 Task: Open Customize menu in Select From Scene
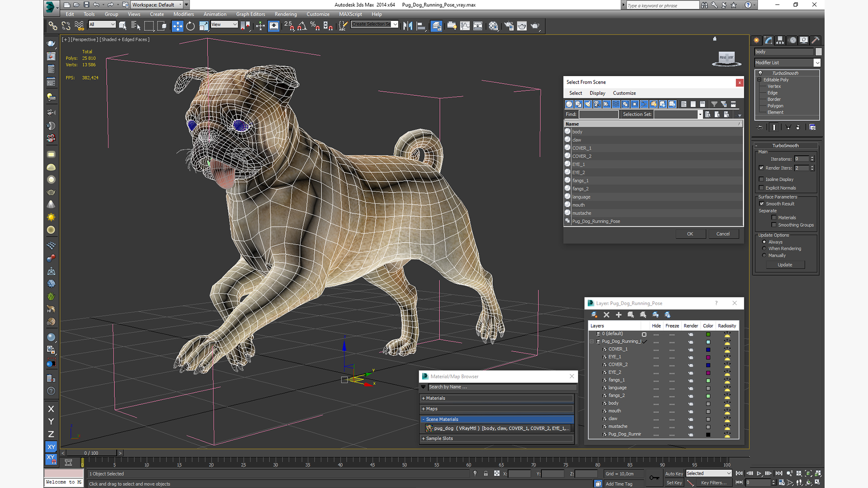624,93
